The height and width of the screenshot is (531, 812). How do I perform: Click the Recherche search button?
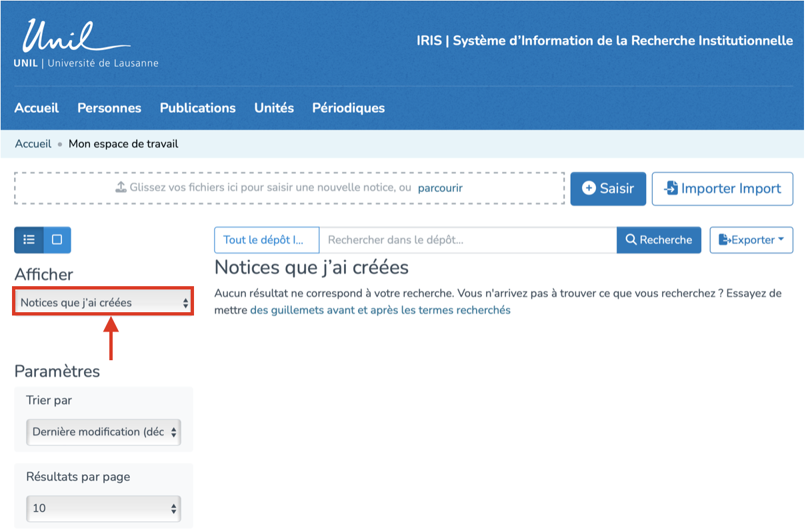pyautogui.click(x=659, y=240)
